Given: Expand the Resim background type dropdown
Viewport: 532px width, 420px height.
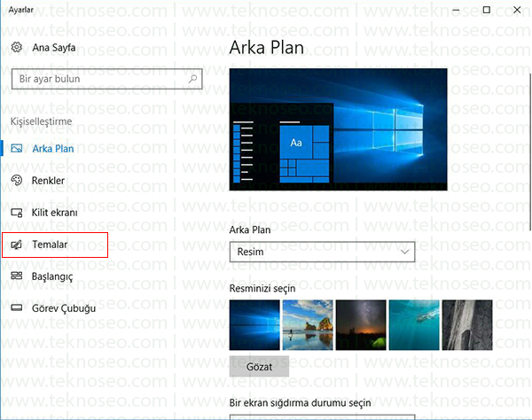Looking at the screenshot, I should click(x=322, y=252).
